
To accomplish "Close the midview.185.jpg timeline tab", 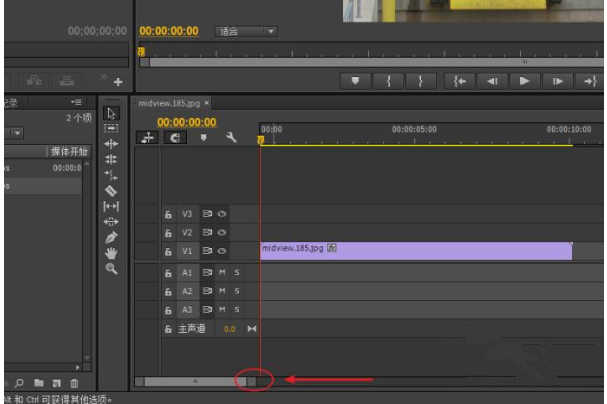I will coord(207,102).
